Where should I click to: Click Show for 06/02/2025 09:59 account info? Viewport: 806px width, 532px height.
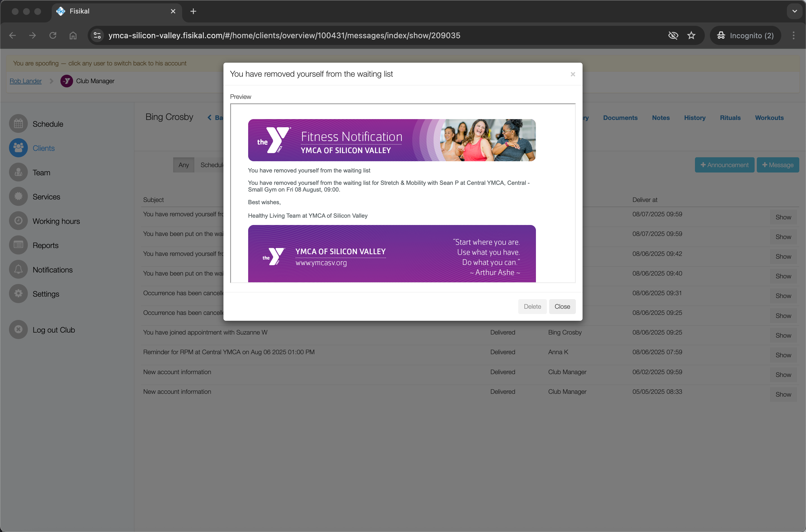(x=783, y=375)
